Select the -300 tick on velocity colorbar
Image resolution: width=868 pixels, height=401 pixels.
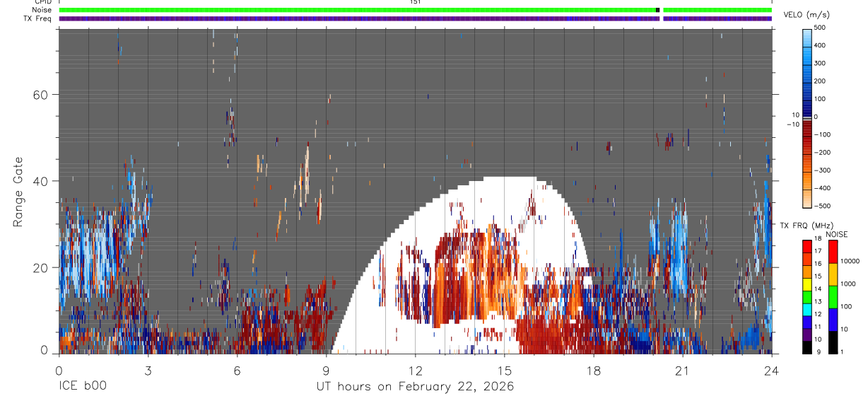823,170
